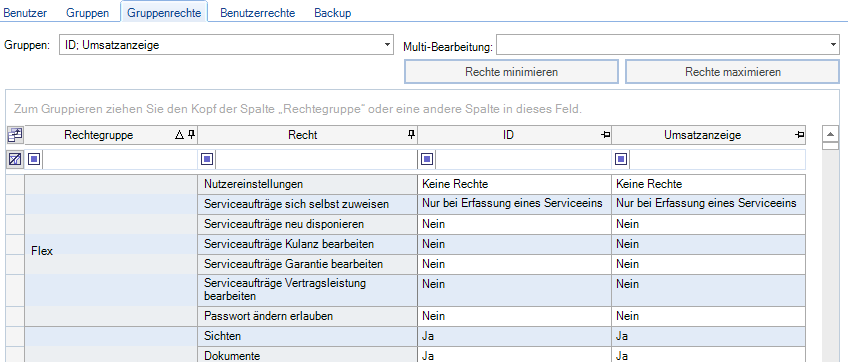The width and height of the screenshot is (848, 362).
Task: Click the Rechtegruppe filter input field
Action: (120, 159)
